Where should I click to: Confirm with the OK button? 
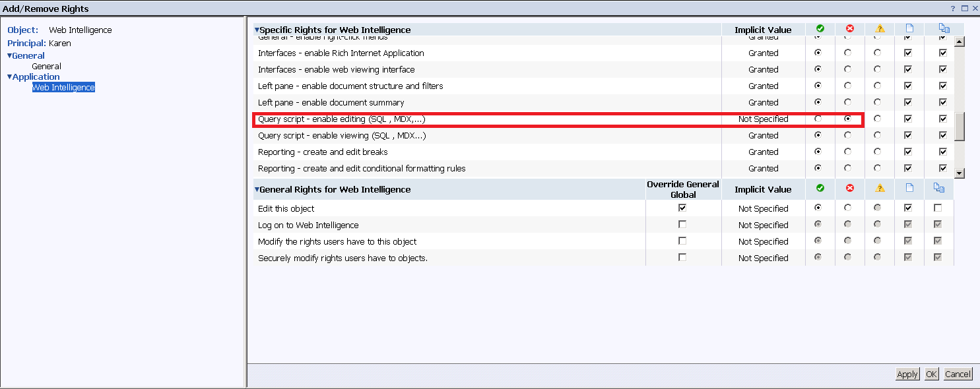click(x=931, y=374)
